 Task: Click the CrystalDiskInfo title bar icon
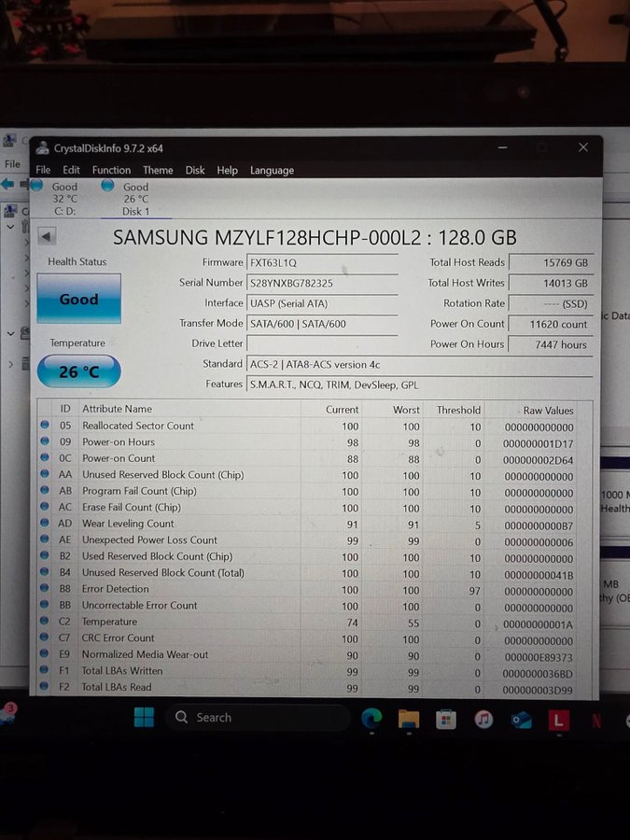42,147
